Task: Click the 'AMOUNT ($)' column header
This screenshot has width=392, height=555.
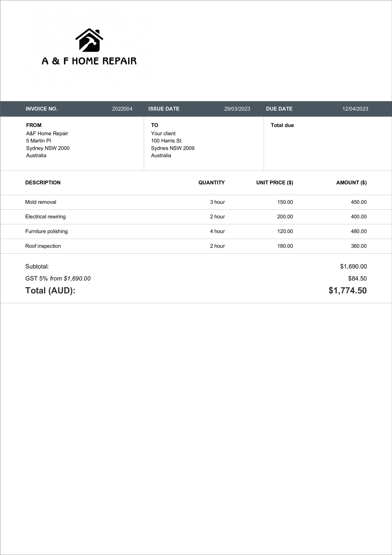Action: tap(351, 182)
